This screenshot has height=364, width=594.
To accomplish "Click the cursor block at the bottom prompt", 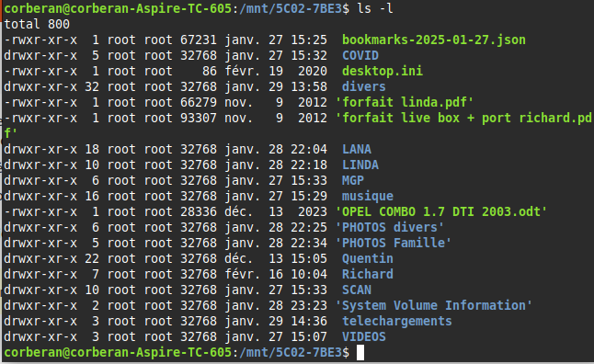I will 360,353.
